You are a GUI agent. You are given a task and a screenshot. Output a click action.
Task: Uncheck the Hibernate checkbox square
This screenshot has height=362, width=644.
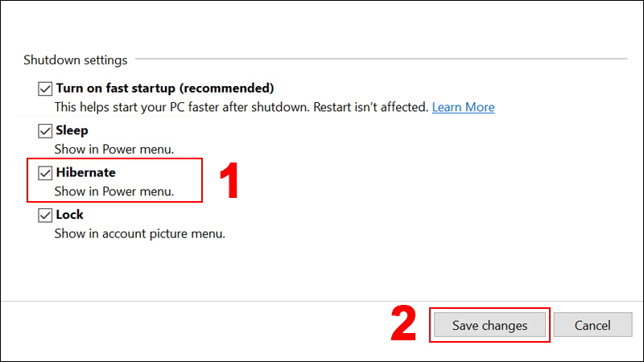tap(45, 173)
